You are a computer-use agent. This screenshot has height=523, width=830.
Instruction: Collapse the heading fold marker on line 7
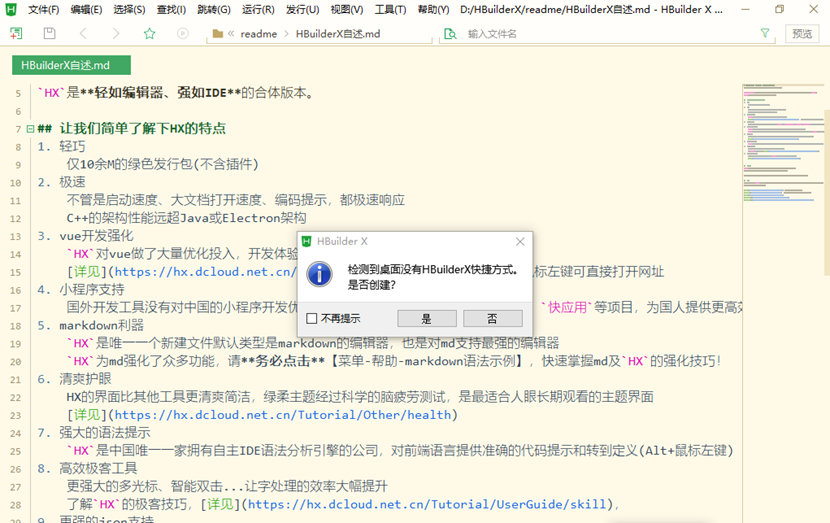[30, 129]
